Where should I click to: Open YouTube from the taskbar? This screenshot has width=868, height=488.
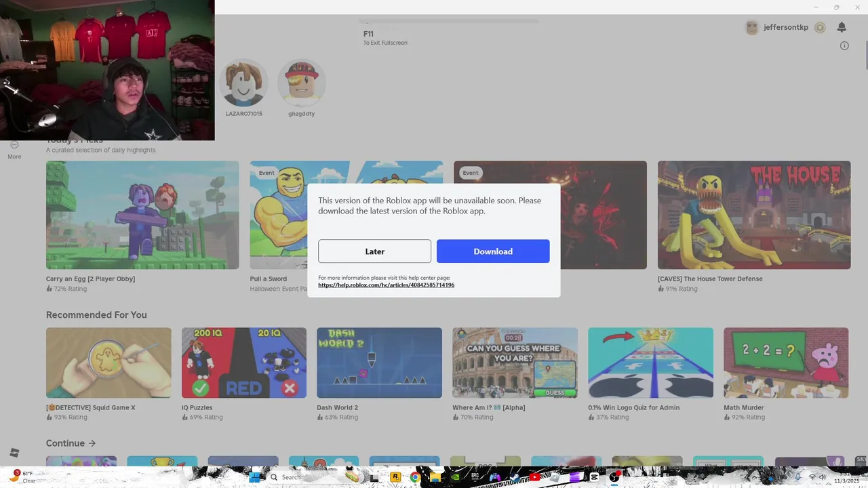click(535, 477)
